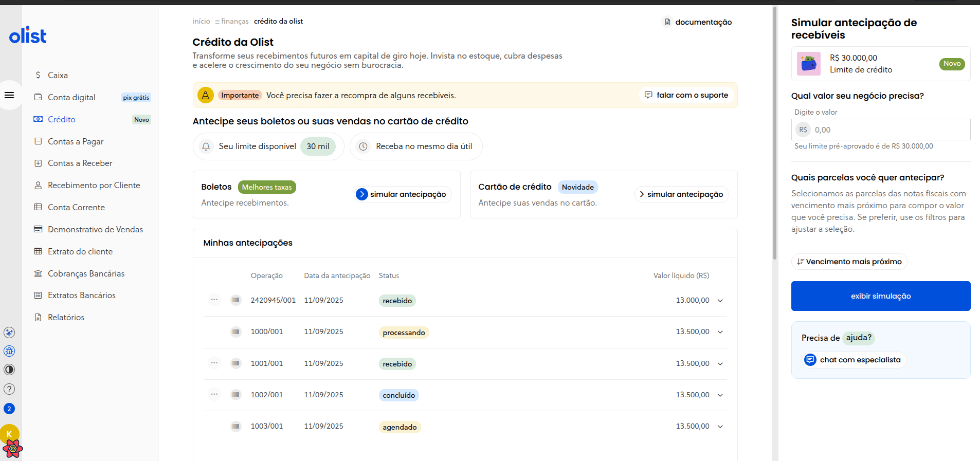Click the clock icon beside Receba no mesmo dia
This screenshot has height=461, width=980.
[363, 146]
